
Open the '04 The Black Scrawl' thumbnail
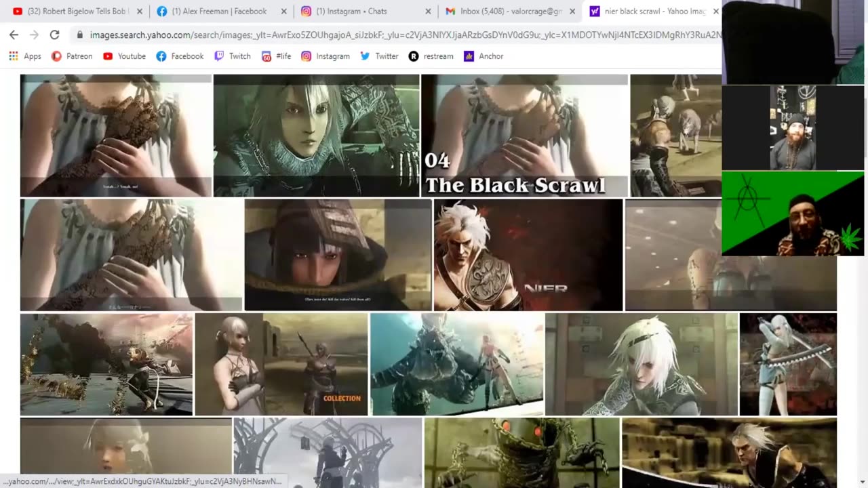524,136
